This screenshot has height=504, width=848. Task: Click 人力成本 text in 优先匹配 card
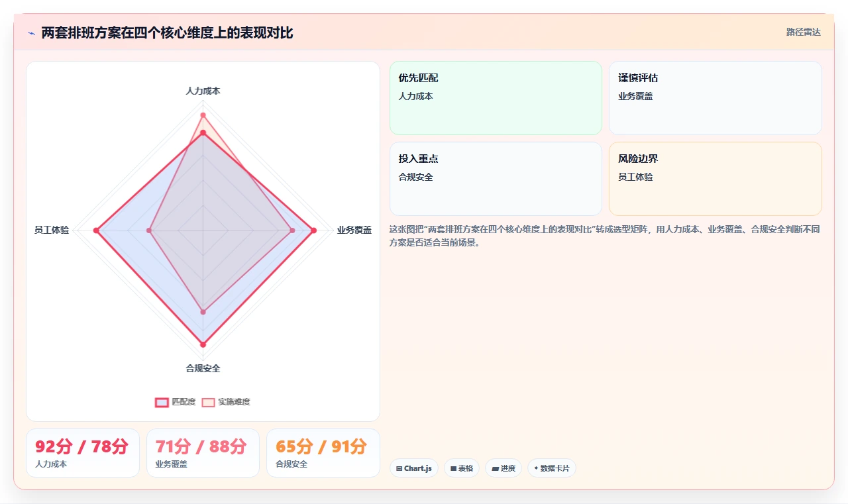click(x=415, y=96)
